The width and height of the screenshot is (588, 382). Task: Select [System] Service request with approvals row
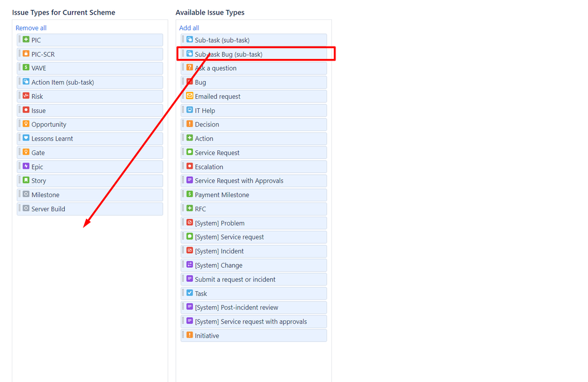[254, 321]
